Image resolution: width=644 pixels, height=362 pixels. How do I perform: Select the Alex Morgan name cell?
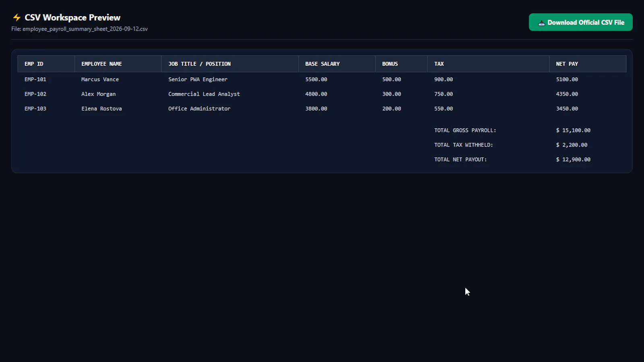click(x=99, y=94)
